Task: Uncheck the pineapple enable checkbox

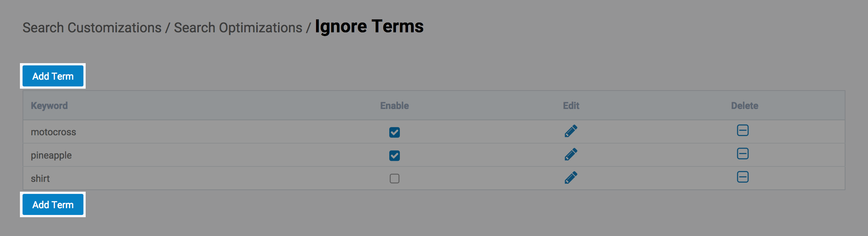Action: click(395, 156)
